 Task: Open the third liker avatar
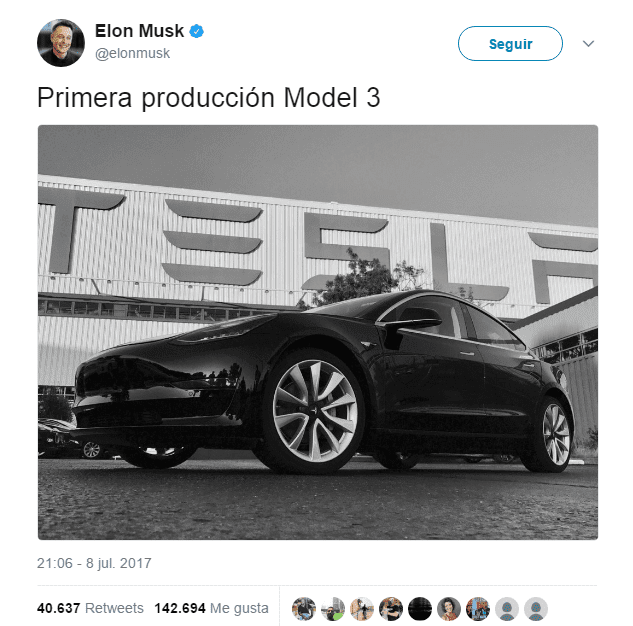click(x=362, y=609)
